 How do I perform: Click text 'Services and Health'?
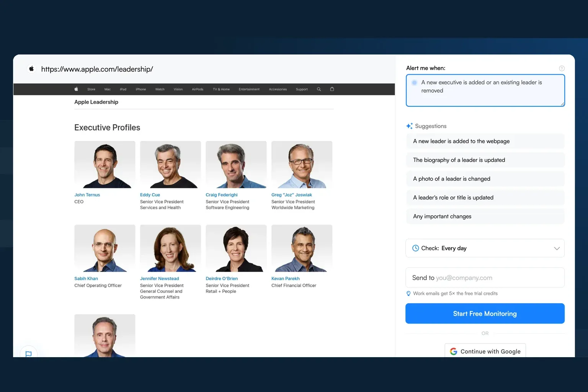160,207
